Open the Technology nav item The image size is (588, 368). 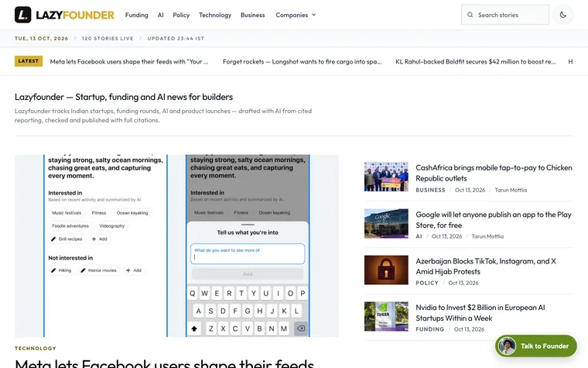[215, 15]
